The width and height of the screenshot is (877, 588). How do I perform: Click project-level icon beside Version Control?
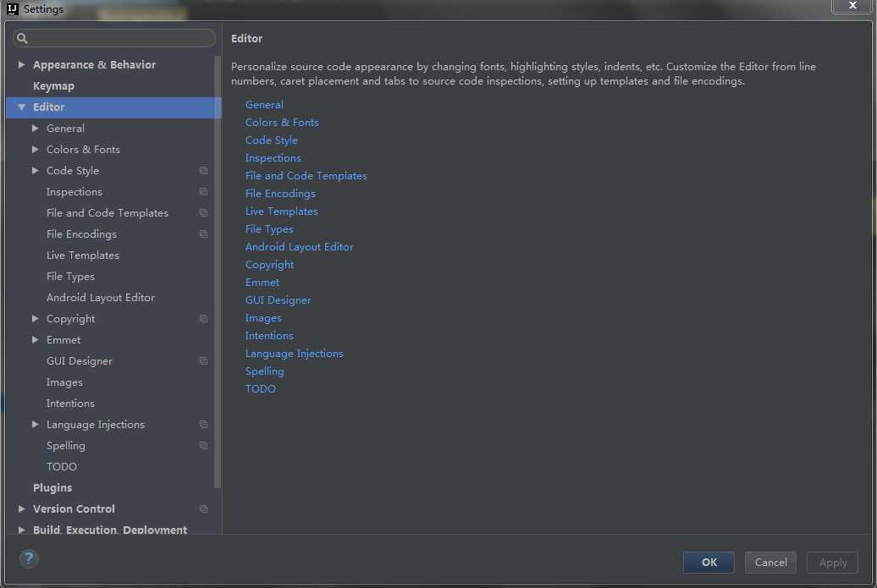click(x=203, y=509)
